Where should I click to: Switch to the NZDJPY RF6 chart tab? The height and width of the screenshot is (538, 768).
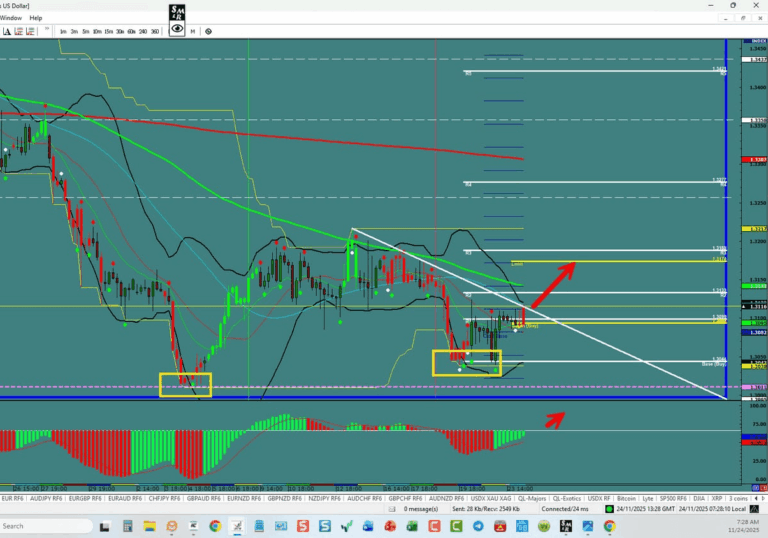pyautogui.click(x=324, y=498)
